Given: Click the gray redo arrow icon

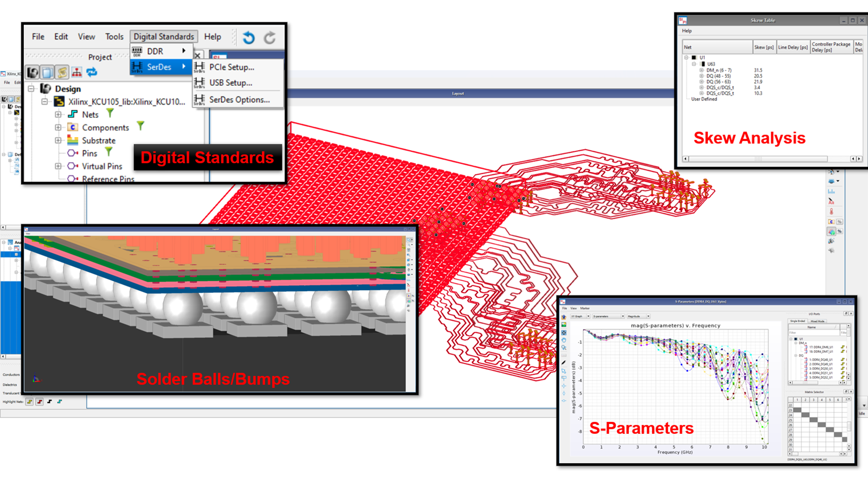Looking at the screenshot, I should pos(270,37).
